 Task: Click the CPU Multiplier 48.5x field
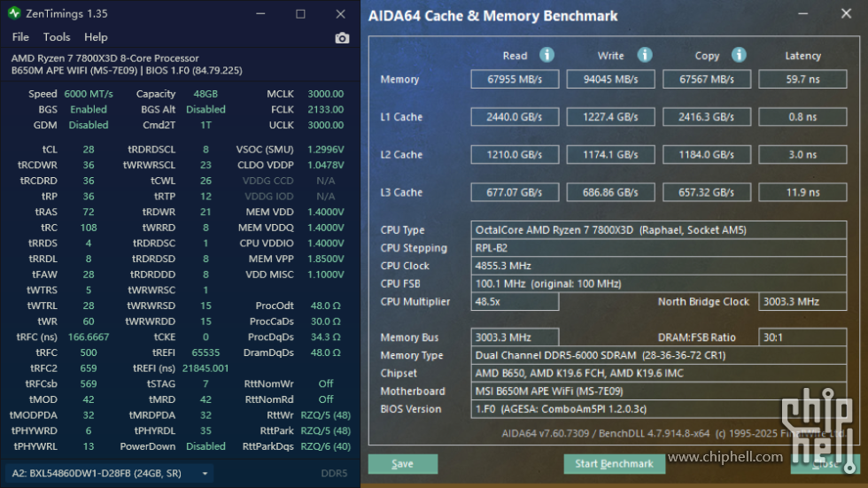(x=515, y=301)
